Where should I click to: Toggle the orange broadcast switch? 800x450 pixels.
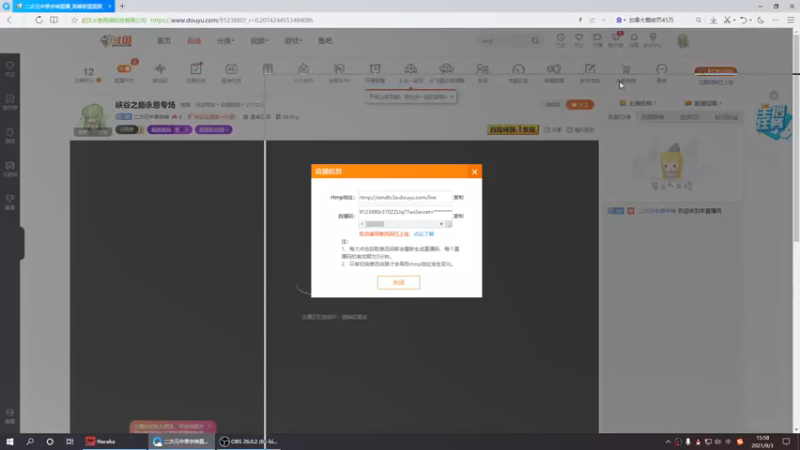pos(124,69)
